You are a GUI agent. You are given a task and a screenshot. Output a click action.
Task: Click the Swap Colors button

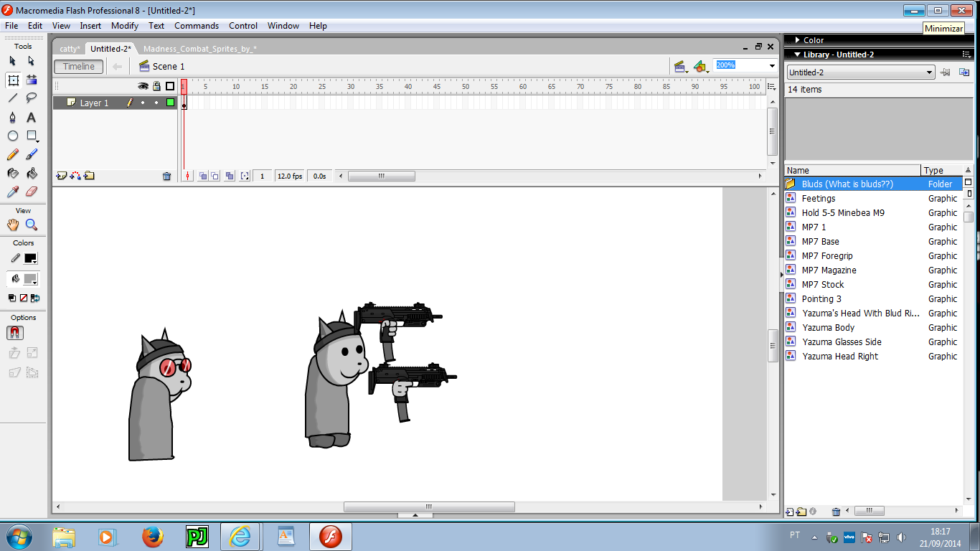(x=35, y=298)
